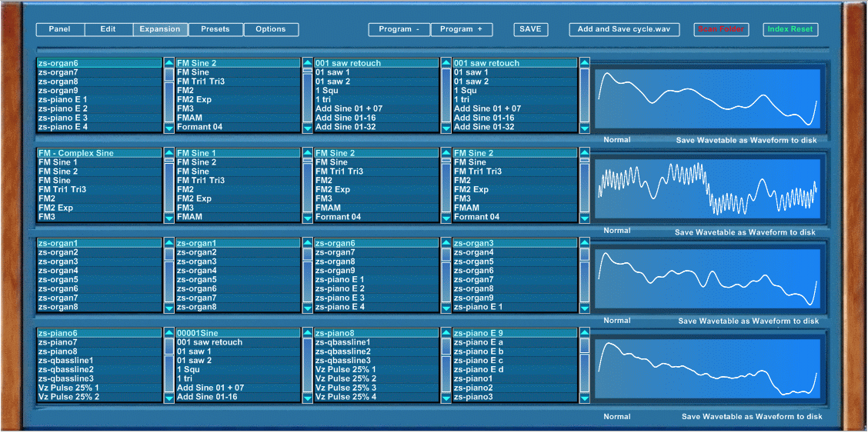Click down arrow of first-row FM Sine 2 list
Viewport: 868px width, 433px height.
[307, 128]
